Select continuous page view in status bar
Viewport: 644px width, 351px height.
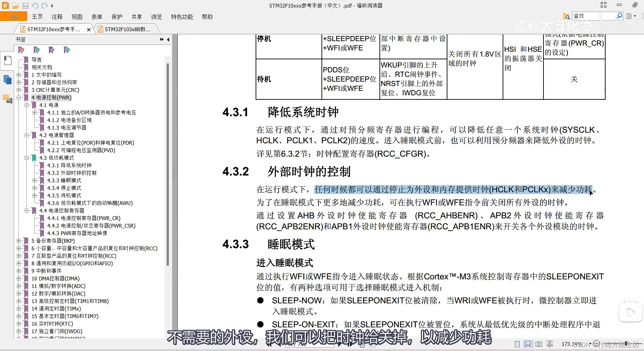point(528,344)
